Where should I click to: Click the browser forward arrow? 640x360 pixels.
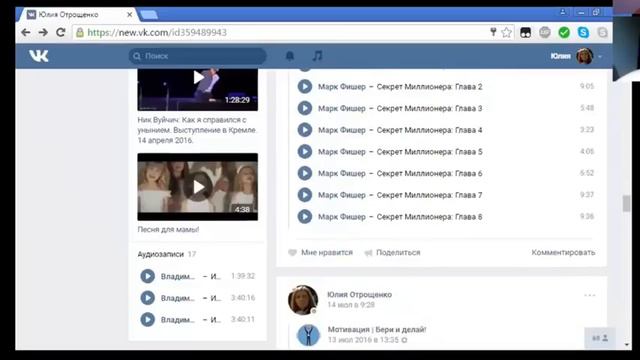[x=43, y=32]
